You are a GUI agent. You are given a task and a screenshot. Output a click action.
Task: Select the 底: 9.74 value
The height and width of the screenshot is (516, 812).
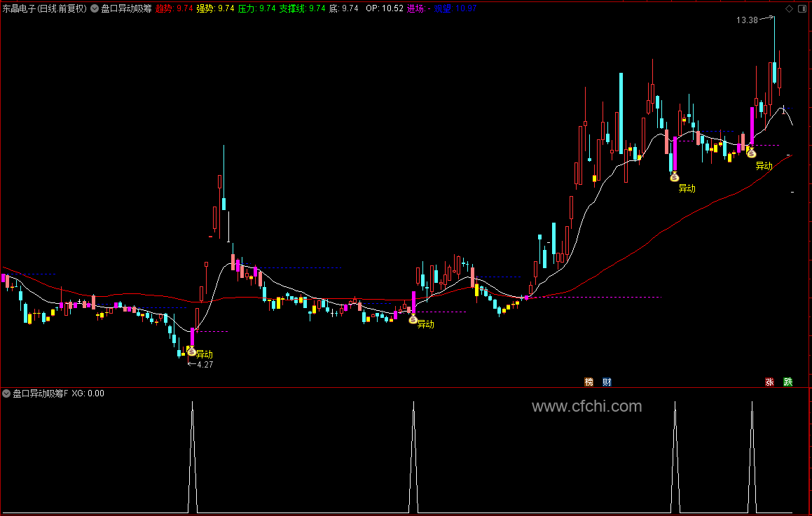click(x=344, y=8)
